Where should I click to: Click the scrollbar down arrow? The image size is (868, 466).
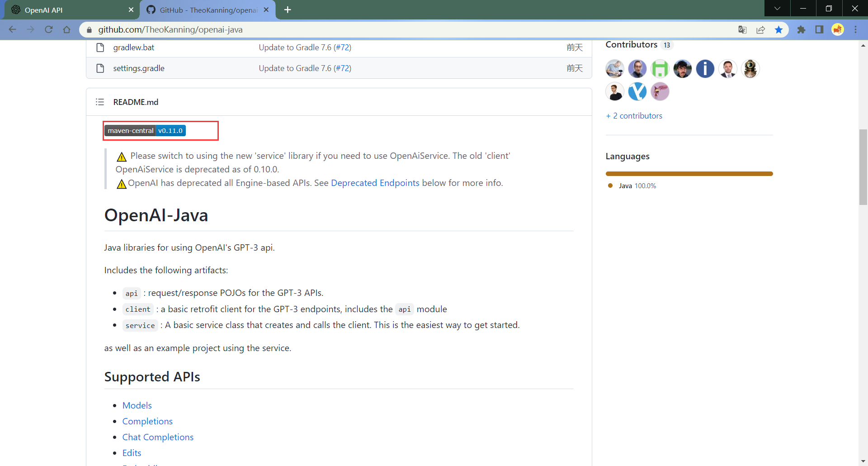click(863, 461)
